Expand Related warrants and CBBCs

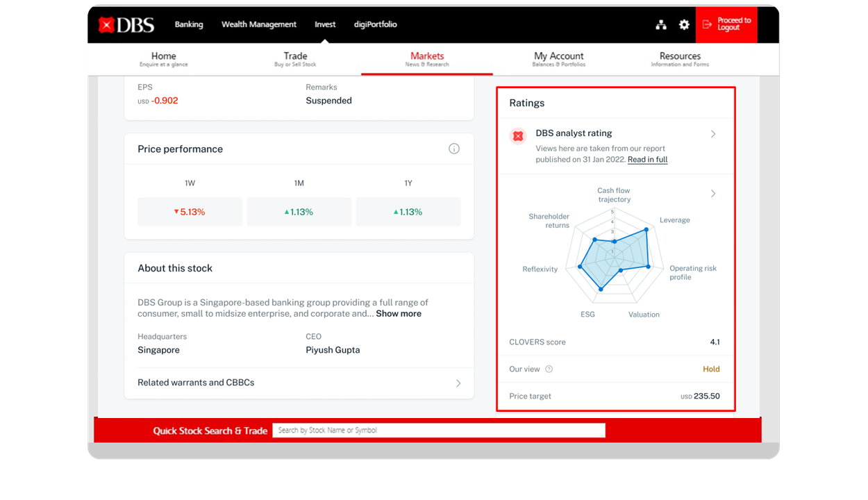tap(299, 383)
